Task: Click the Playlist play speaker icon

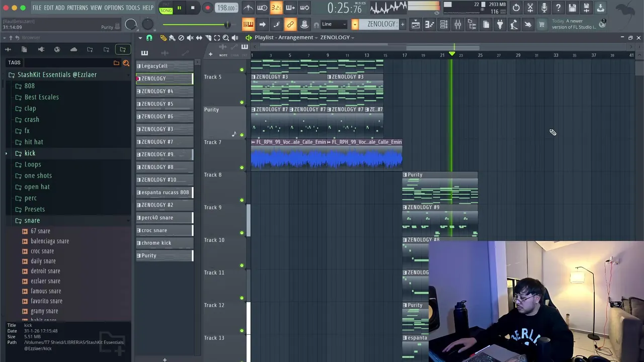Action: [x=235, y=38]
